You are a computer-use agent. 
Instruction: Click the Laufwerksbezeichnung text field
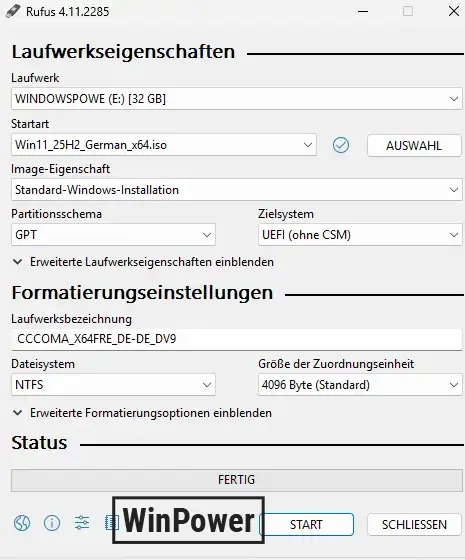[237, 339]
